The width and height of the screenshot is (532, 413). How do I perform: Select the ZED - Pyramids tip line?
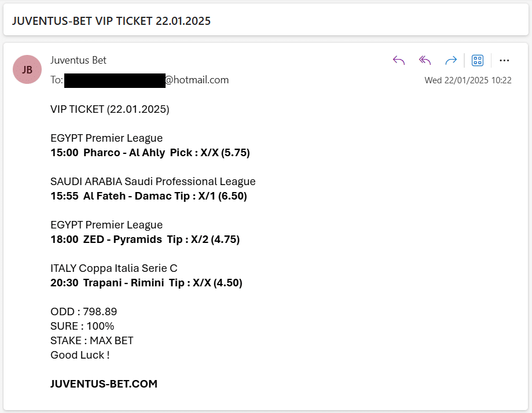tap(145, 239)
